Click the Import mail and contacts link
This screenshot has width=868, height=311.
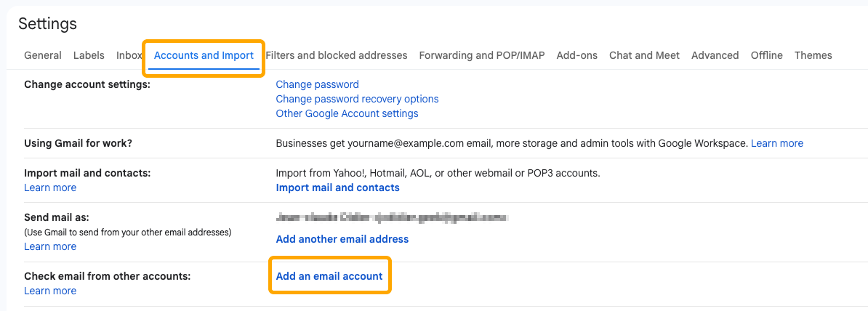click(337, 187)
